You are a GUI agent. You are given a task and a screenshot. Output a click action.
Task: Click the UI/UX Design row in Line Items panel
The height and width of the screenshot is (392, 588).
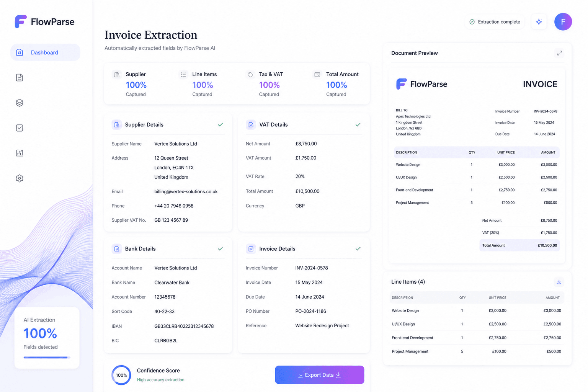point(477,324)
